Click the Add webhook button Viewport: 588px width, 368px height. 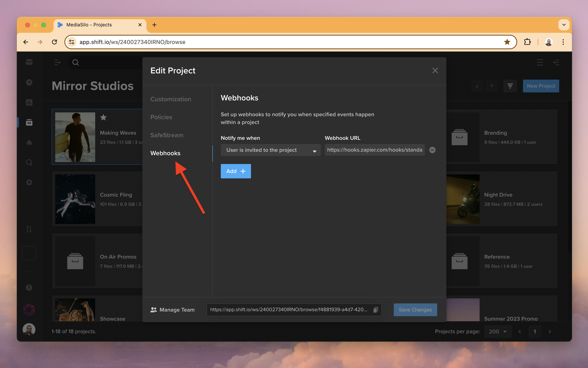[x=235, y=171]
